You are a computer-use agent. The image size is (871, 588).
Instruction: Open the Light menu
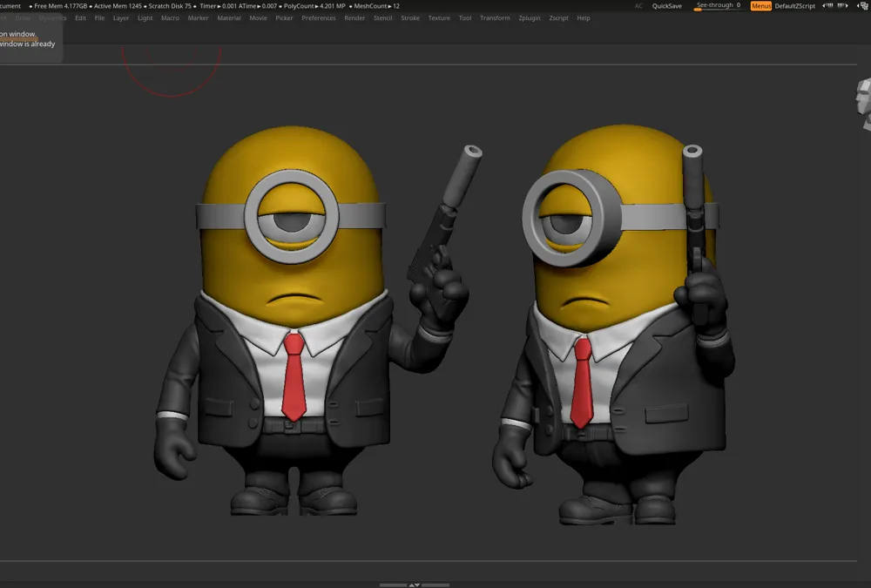click(x=145, y=17)
